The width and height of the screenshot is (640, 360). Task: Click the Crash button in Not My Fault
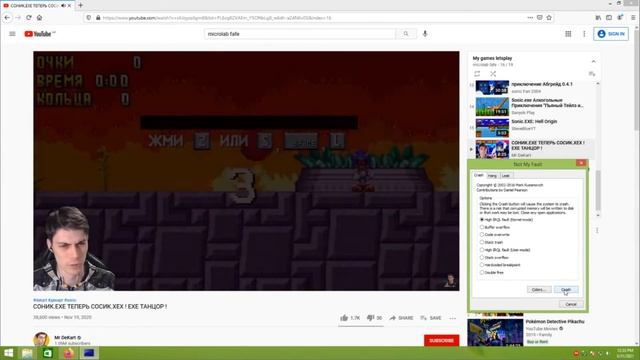pyautogui.click(x=566, y=289)
